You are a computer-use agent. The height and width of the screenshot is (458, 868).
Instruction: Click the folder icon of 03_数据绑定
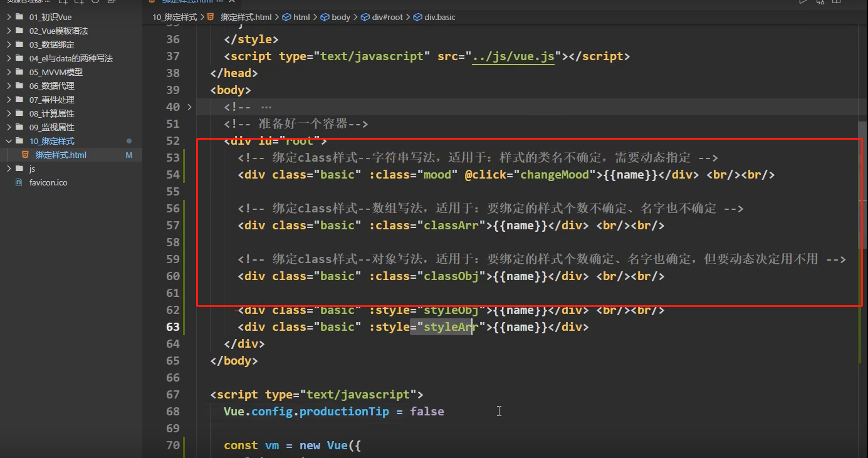pos(19,44)
